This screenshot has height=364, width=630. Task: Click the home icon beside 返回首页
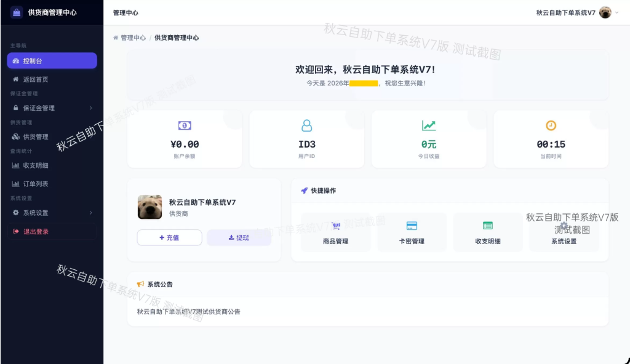[x=15, y=79]
